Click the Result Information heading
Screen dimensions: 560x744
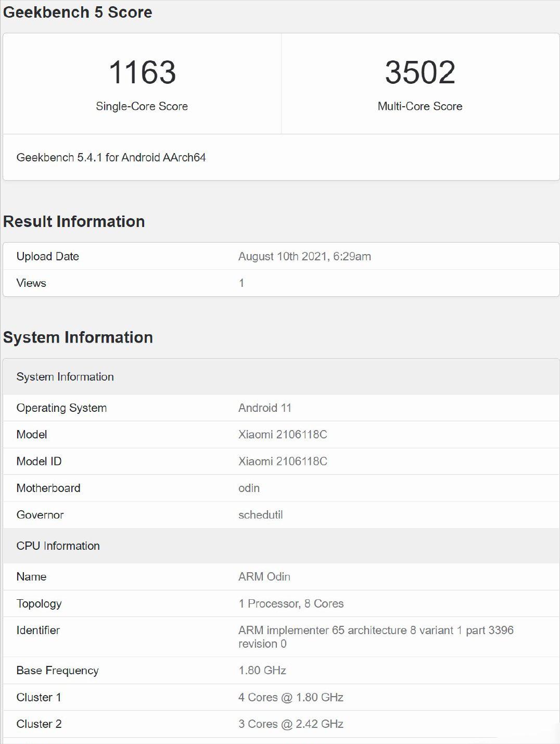pyautogui.click(x=74, y=222)
